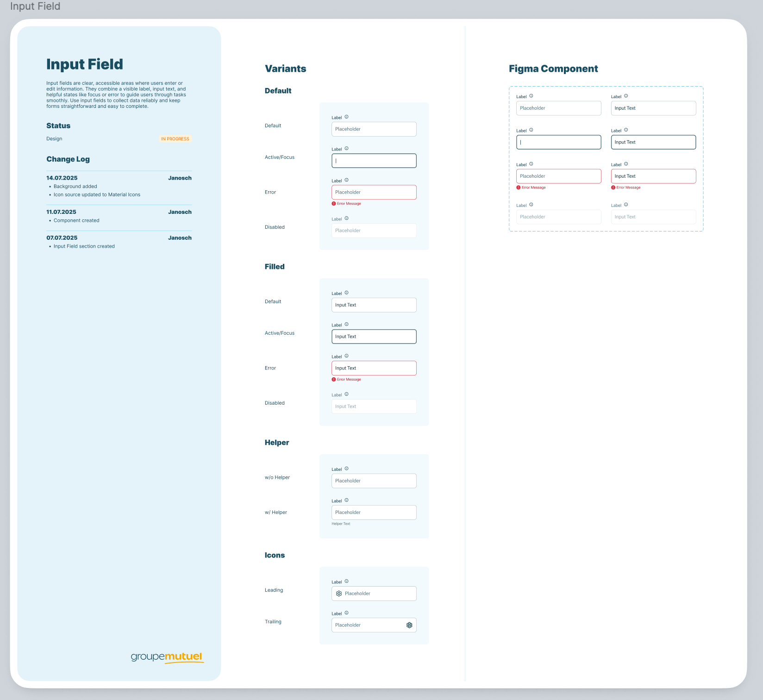Select the Variants heading text
The image size is (763, 700).
[x=285, y=69]
